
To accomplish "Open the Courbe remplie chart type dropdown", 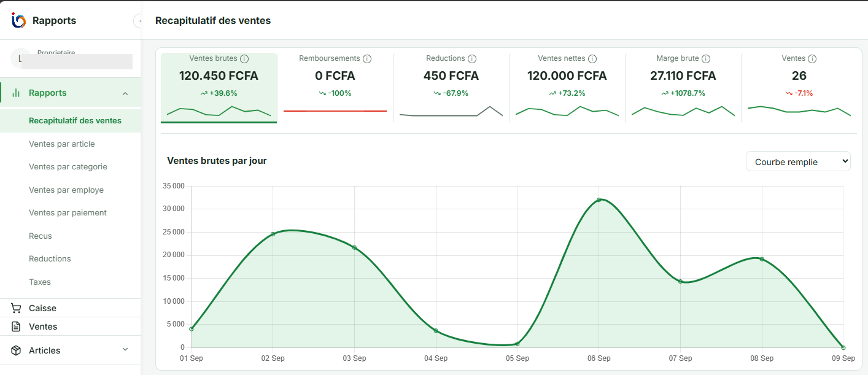I will 798,161.
